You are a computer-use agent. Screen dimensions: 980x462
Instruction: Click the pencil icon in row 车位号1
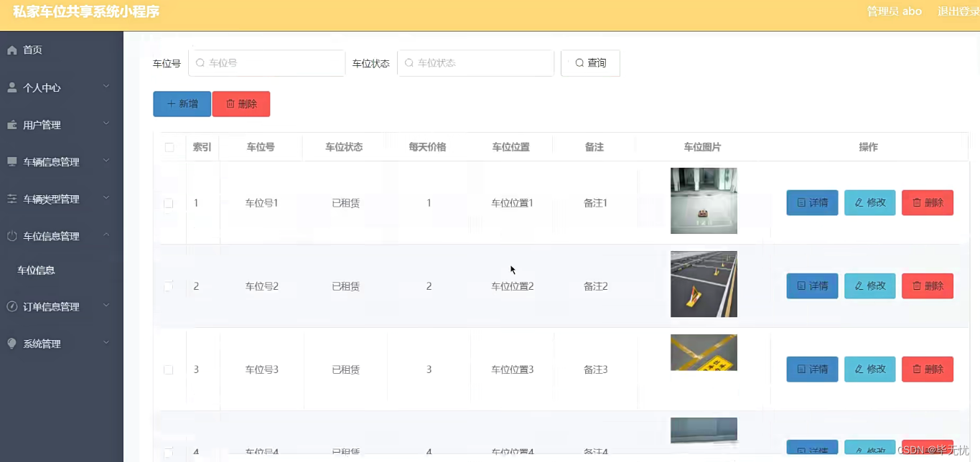point(859,203)
